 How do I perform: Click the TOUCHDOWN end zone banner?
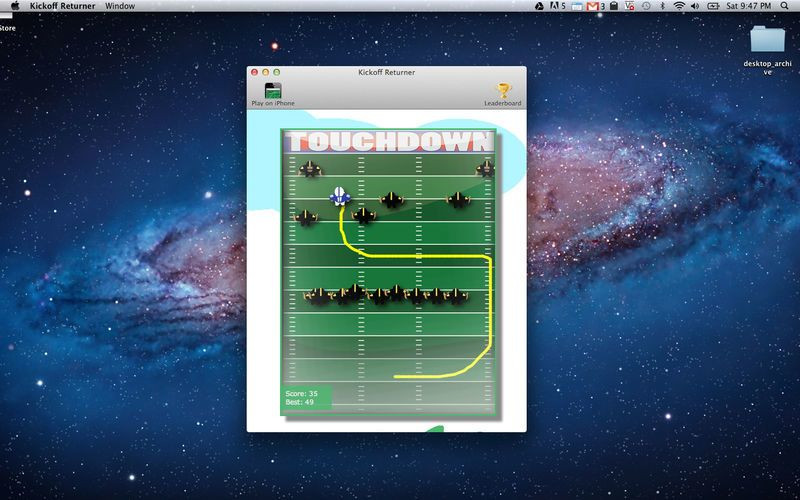pos(389,141)
